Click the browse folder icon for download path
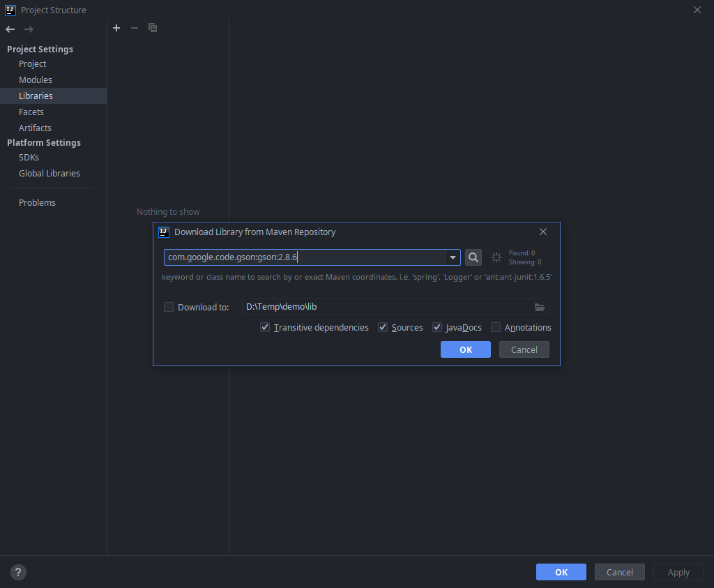 point(539,307)
